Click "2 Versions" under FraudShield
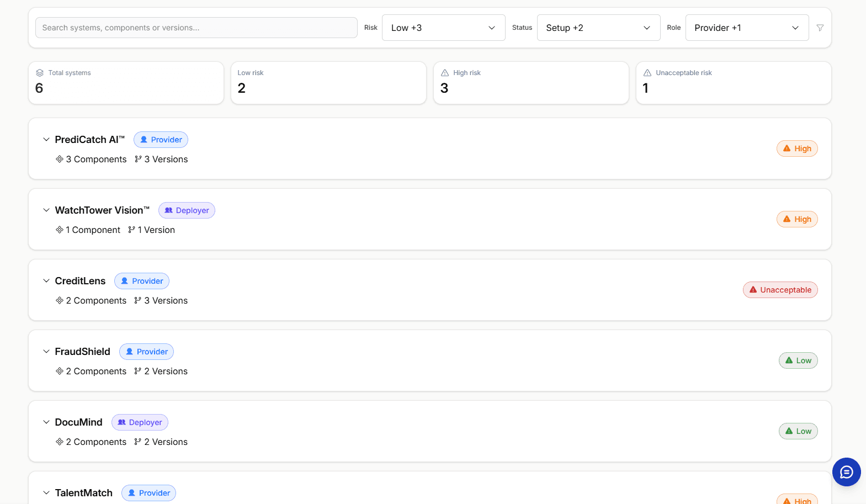 [166, 371]
